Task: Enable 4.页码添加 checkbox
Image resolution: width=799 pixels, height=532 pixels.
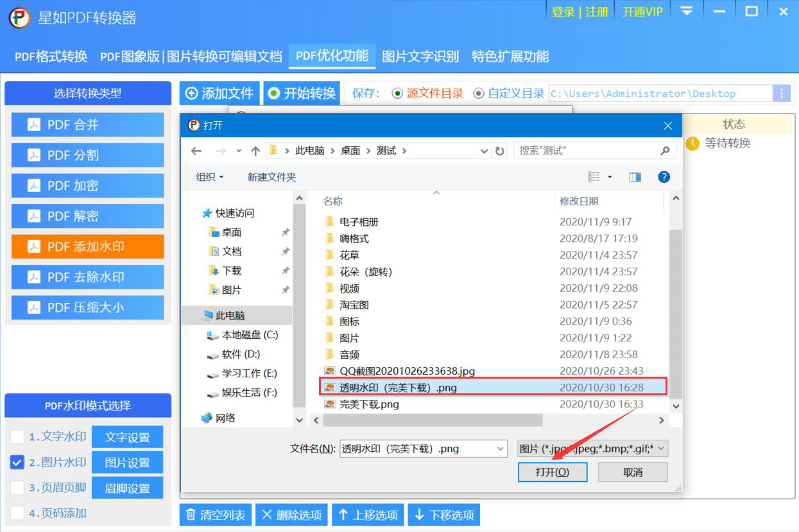Action: [x=17, y=513]
